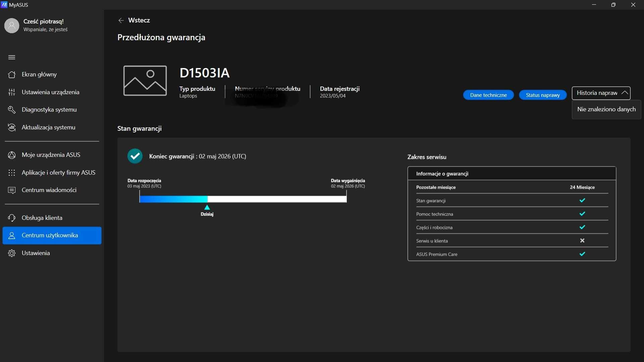Click the sliders icon beside Ustawienia urządzenia
The width and height of the screenshot is (644, 362).
[12, 92]
